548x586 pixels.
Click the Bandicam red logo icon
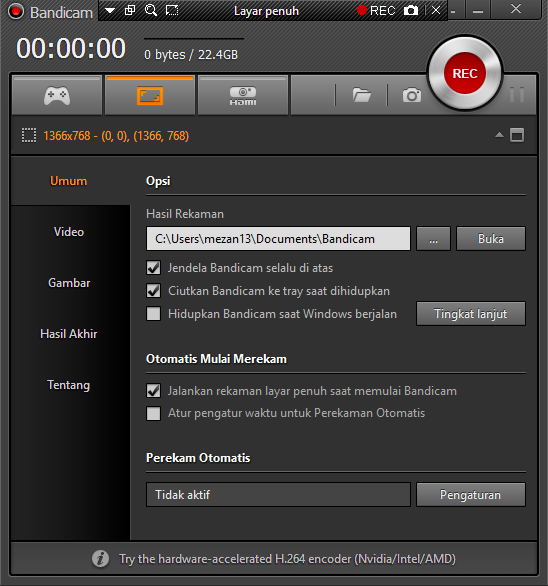[16, 12]
